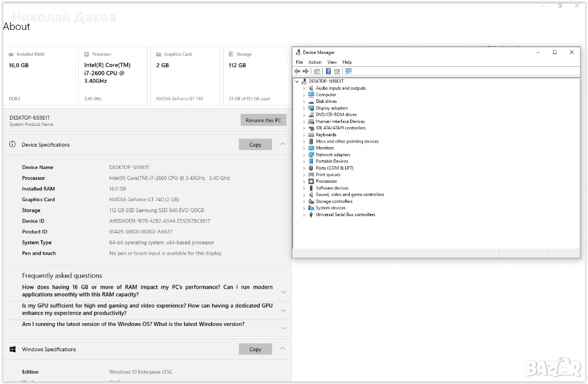Image resolution: width=588 pixels, height=384 pixels.
Task: Click the Windows logo beside Windows Specifications
Action: pyautogui.click(x=12, y=350)
